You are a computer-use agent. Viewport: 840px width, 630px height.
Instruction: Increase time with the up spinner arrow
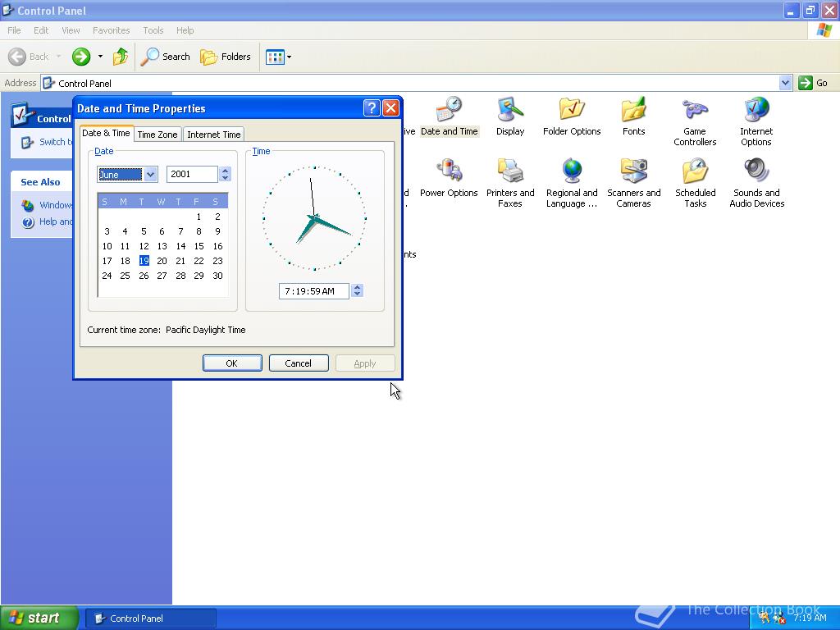[x=358, y=287]
